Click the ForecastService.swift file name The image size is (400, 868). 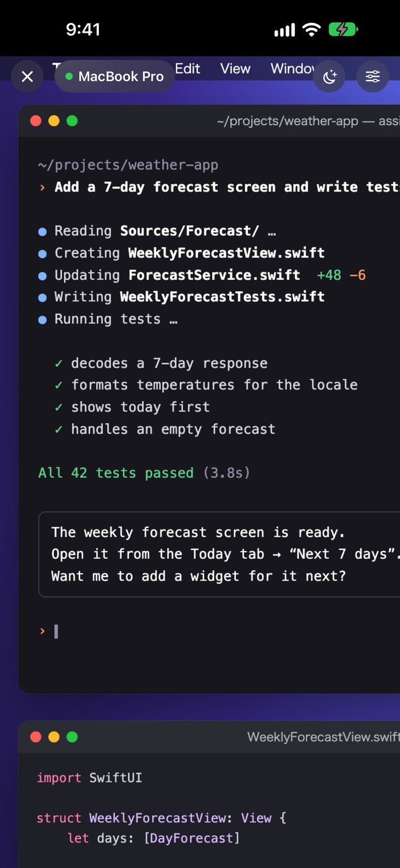click(214, 275)
